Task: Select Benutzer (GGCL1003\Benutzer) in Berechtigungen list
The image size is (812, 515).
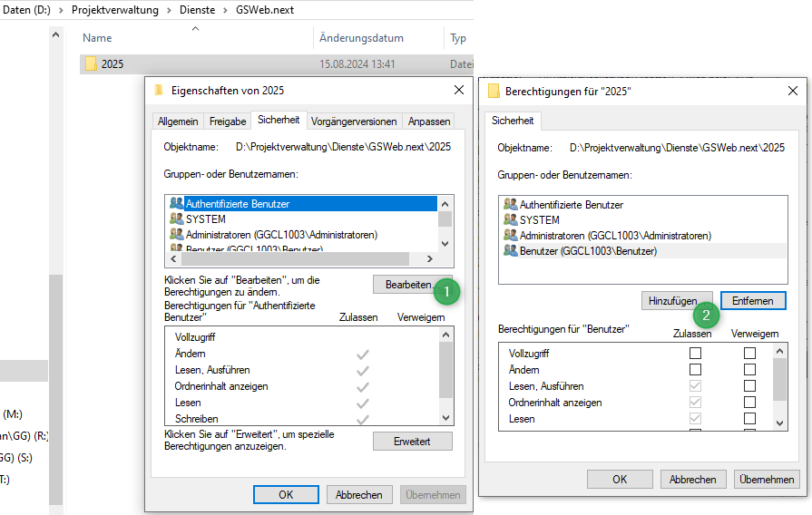Action: 643,250
